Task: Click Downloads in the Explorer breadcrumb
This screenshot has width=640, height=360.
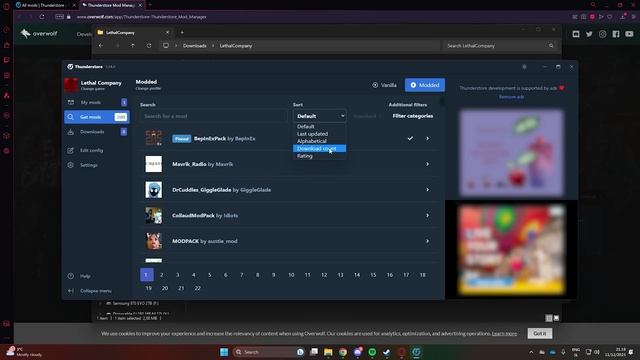Action: (194, 46)
